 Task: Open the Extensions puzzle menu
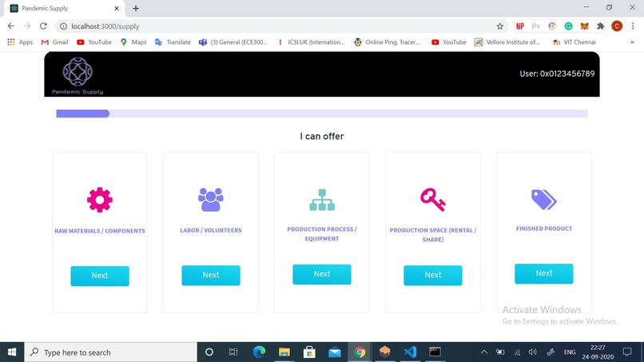601,26
